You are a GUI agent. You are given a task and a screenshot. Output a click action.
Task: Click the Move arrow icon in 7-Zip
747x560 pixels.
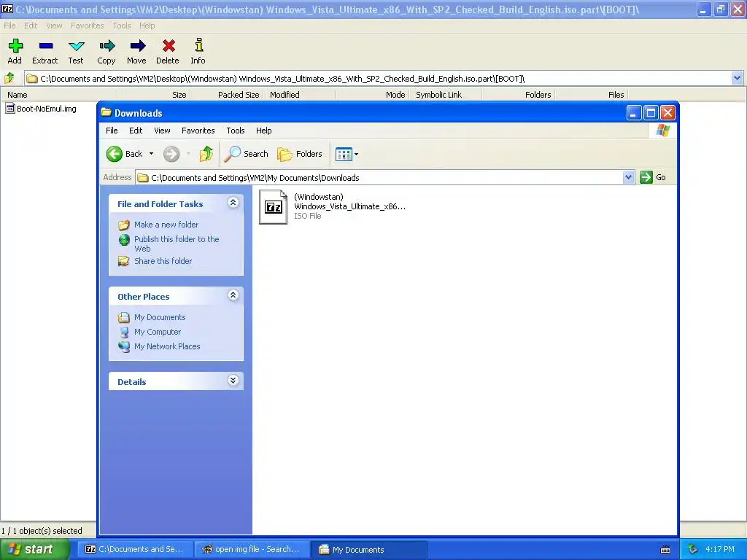click(136, 51)
